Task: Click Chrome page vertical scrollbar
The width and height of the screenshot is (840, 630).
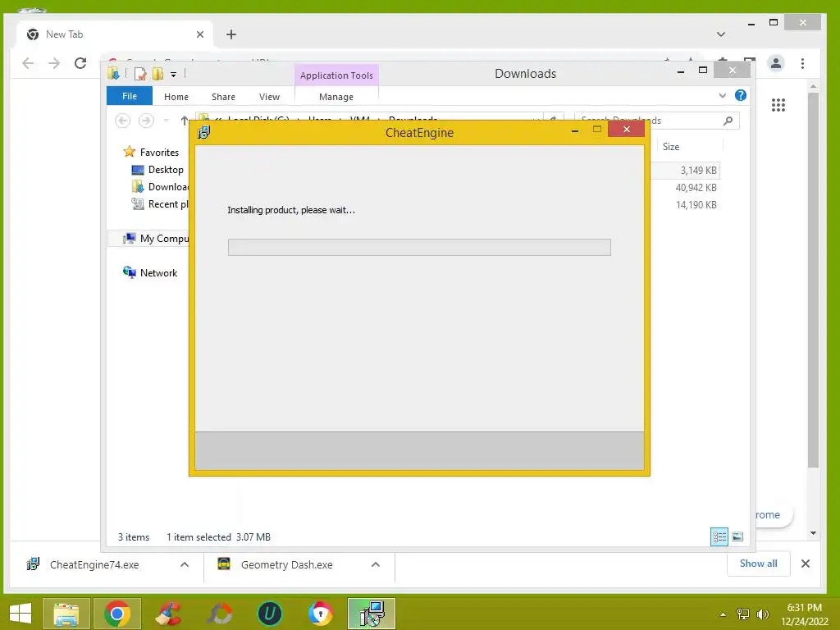Action: tap(813, 279)
